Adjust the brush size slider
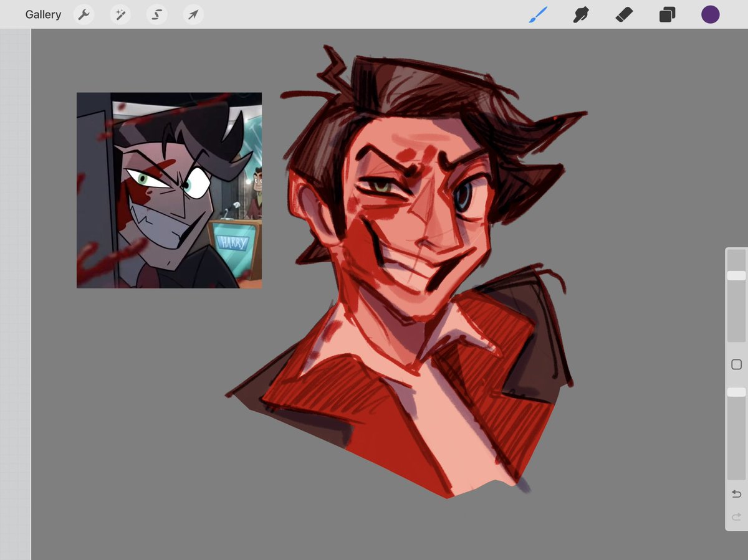The width and height of the screenshot is (748, 560). pos(736,296)
